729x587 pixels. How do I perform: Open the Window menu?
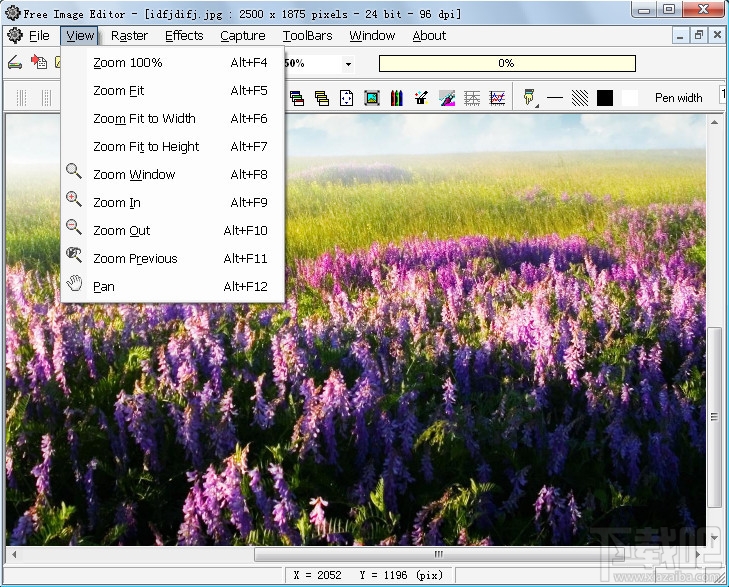click(372, 36)
